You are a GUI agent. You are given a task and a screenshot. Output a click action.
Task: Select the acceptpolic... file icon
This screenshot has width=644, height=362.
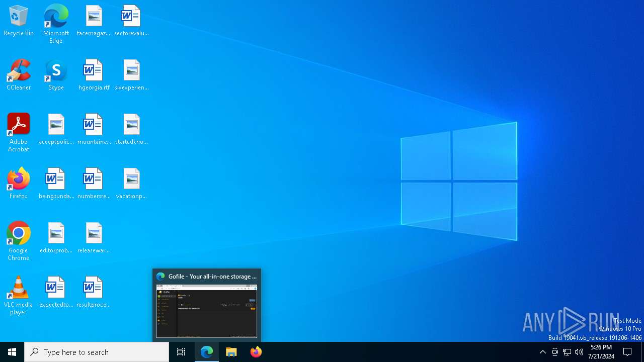click(x=56, y=130)
